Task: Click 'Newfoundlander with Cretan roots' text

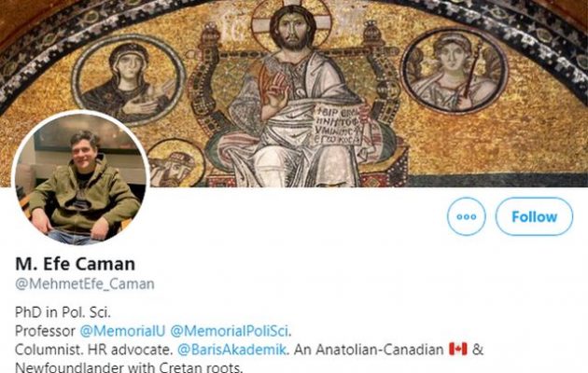Action: (129, 366)
